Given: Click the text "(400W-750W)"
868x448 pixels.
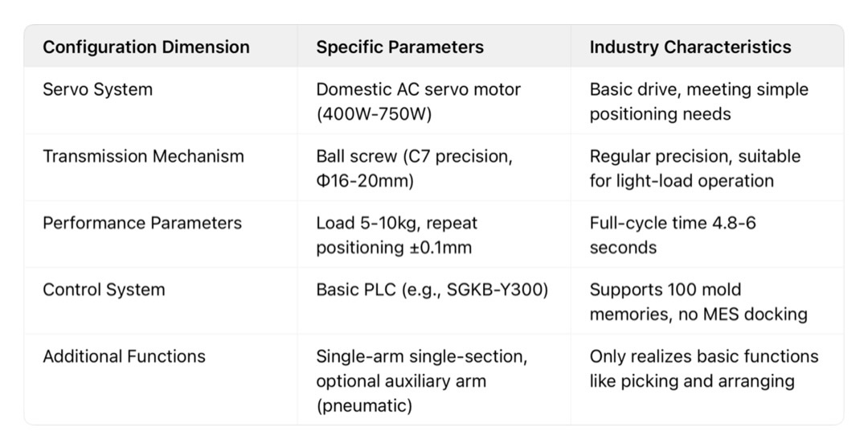Looking at the screenshot, I should pyautogui.click(x=374, y=113).
